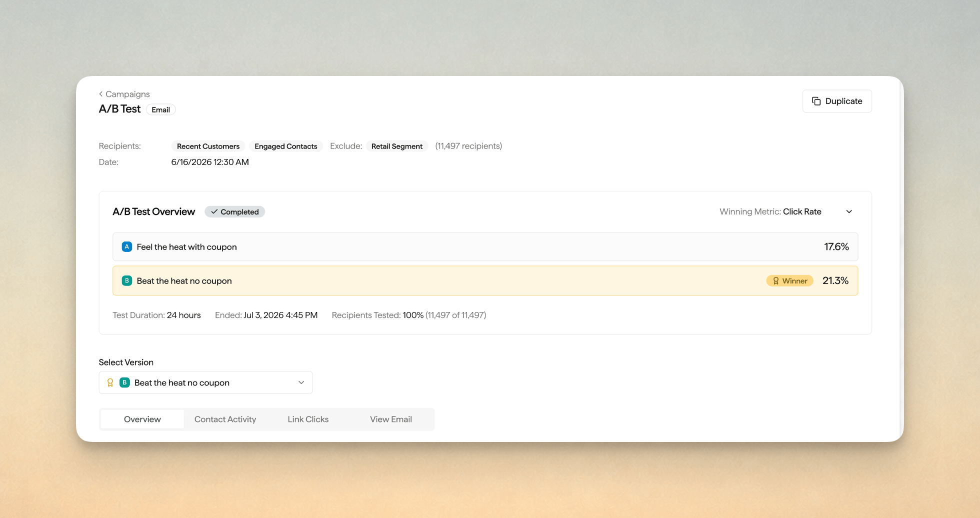Viewport: 980px width, 518px height.
Task: Click the green B icon in Select Version
Action: click(x=124, y=382)
